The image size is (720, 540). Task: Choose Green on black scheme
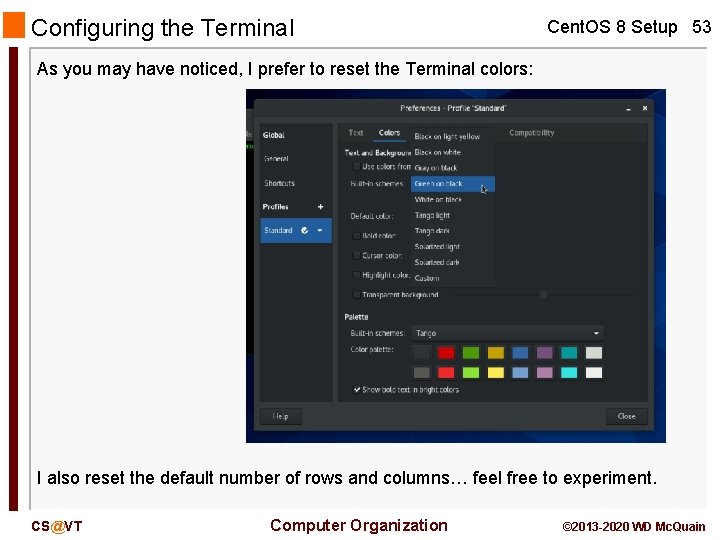tap(453, 184)
